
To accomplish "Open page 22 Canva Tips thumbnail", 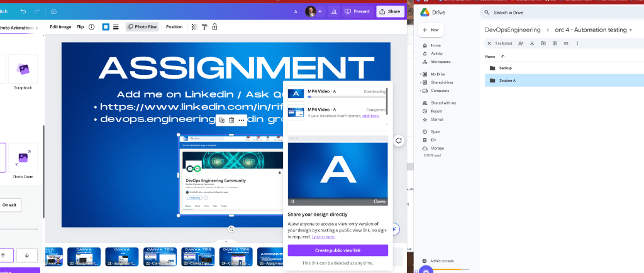I will pyautogui.click(x=160, y=257).
